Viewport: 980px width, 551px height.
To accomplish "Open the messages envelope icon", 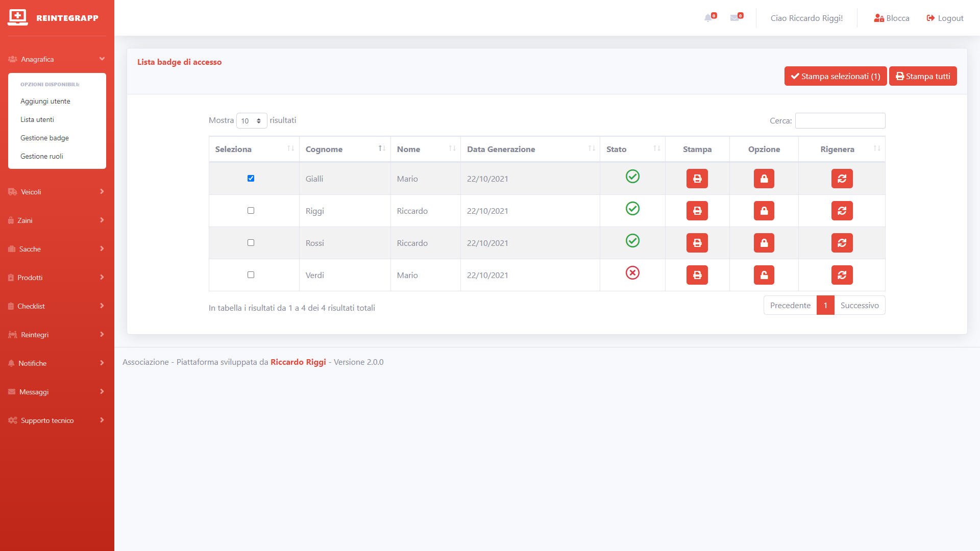I will (735, 18).
